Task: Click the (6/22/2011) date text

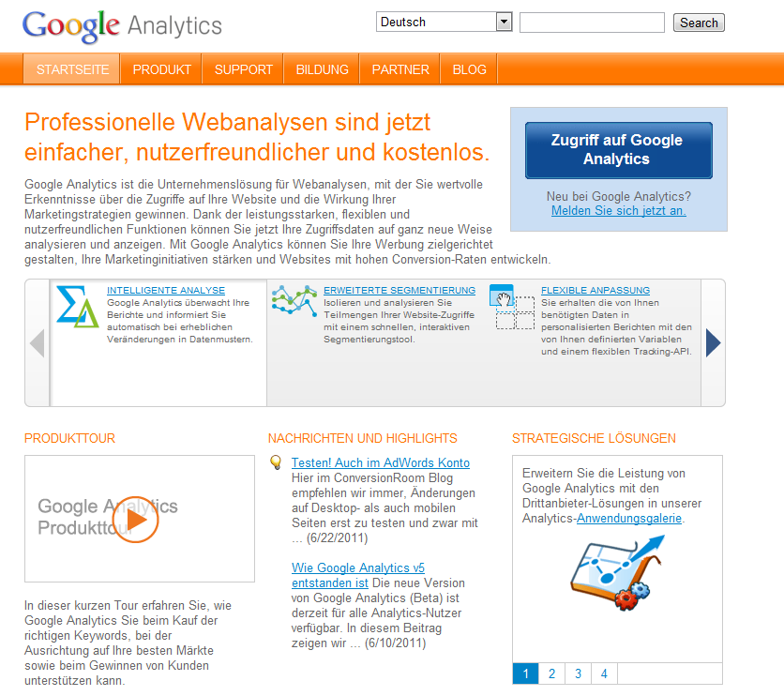Action: [337, 538]
